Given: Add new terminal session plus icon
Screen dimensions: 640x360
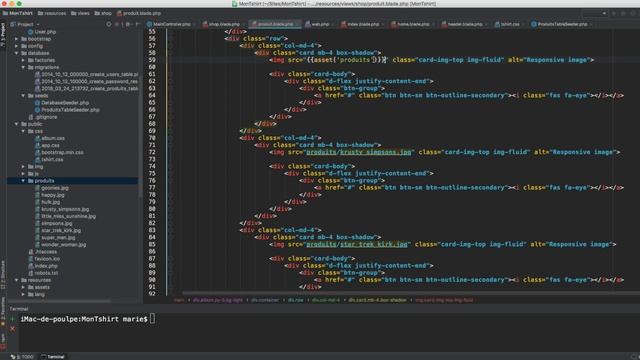Looking at the screenshot, I should tap(12, 319).
